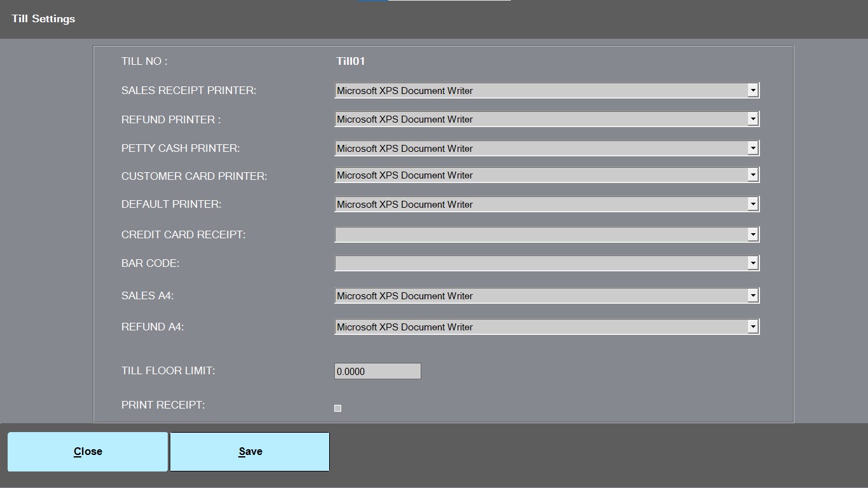Click the TILL FLOOR LIMIT label

pos(168,370)
